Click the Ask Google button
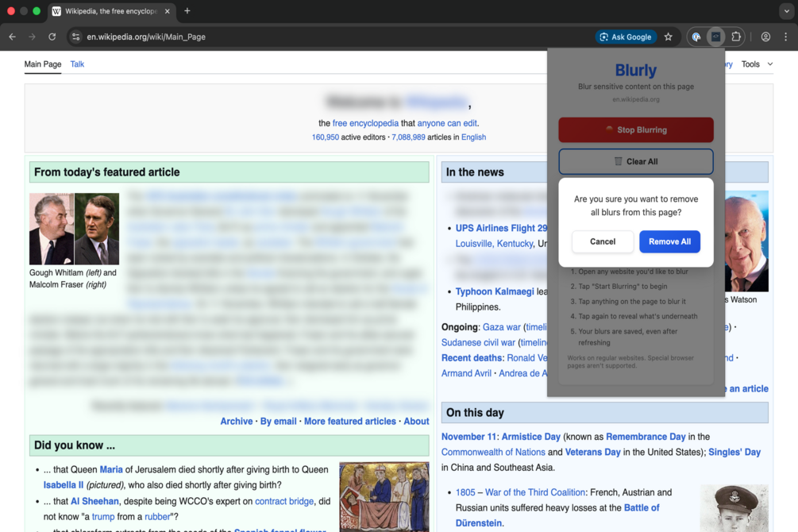 point(626,37)
